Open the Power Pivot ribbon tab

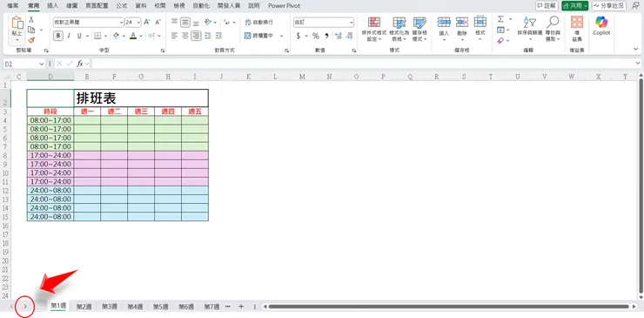pos(284,6)
